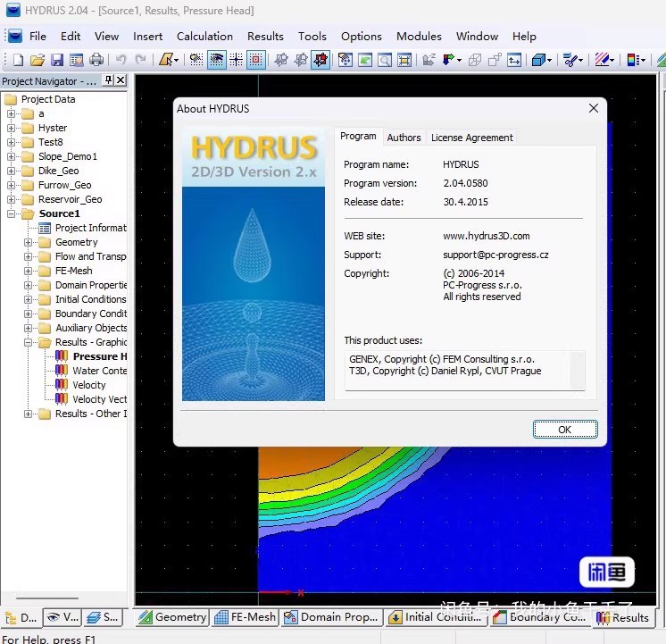Click the Project Navigator horizontal scrollbar
The height and width of the screenshot is (644, 666).
pyautogui.click(x=46, y=598)
